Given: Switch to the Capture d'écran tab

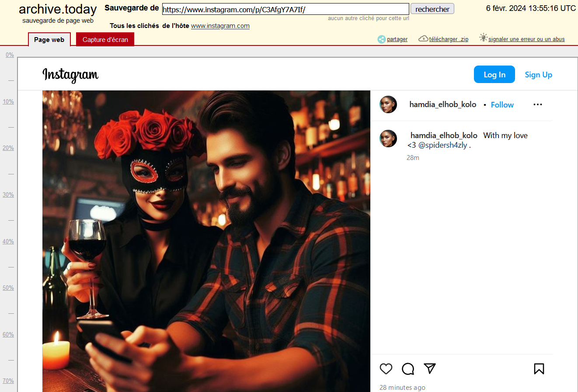Looking at the screenshot, I should 105,40.
